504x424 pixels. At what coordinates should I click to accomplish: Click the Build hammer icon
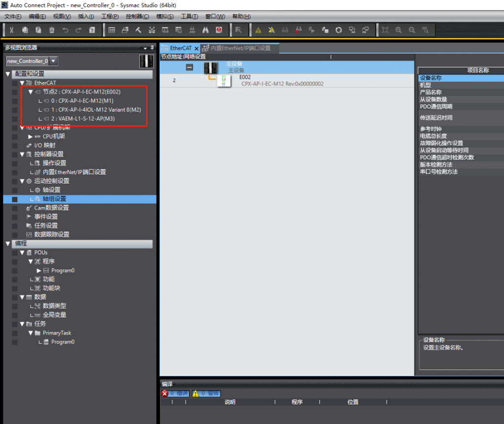pos(138,30)
